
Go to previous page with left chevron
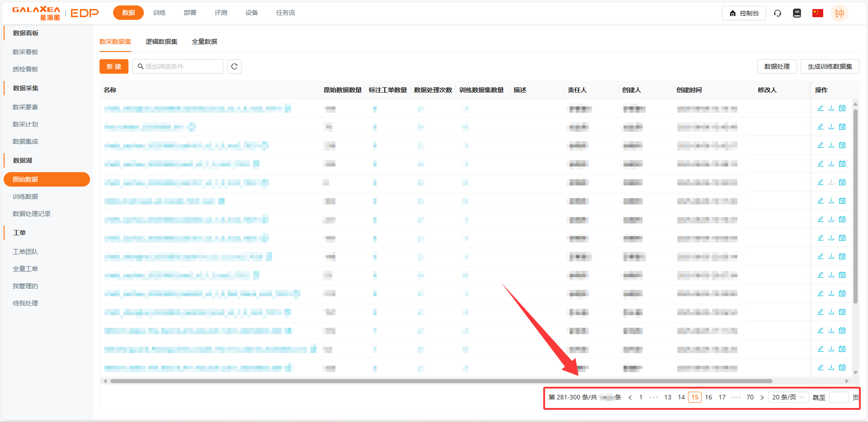pyautogui.click(x=630, y=398)
